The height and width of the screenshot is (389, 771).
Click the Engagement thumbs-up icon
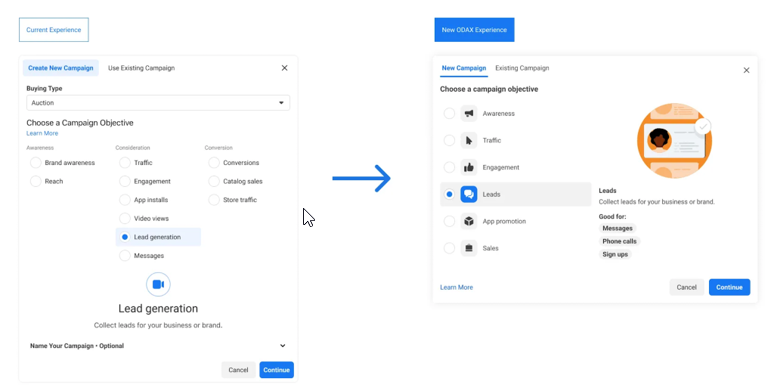[469, 168]
